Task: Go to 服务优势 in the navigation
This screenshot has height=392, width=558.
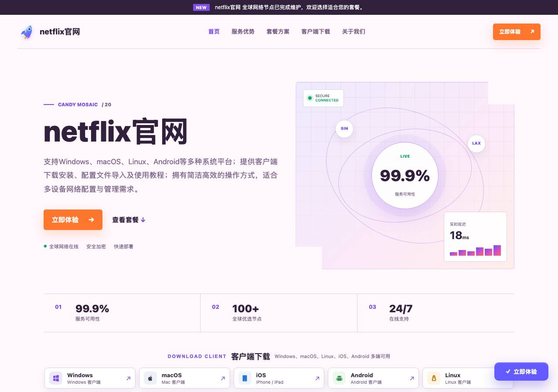Action: (243, 32)
